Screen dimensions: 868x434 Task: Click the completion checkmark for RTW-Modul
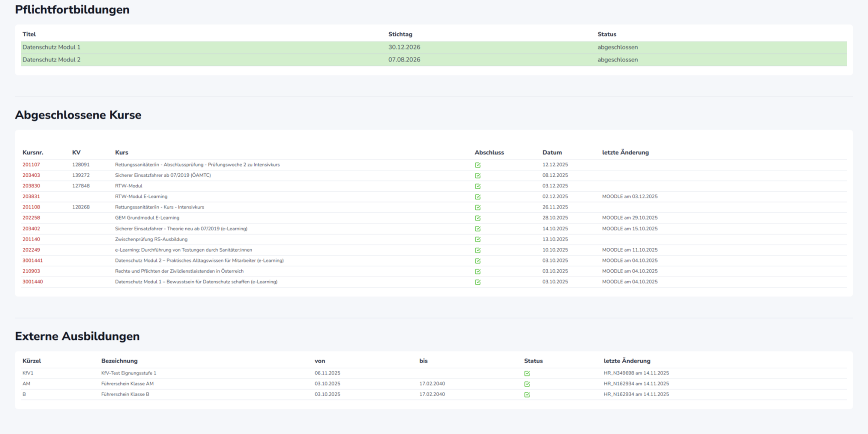pos(477,186)
